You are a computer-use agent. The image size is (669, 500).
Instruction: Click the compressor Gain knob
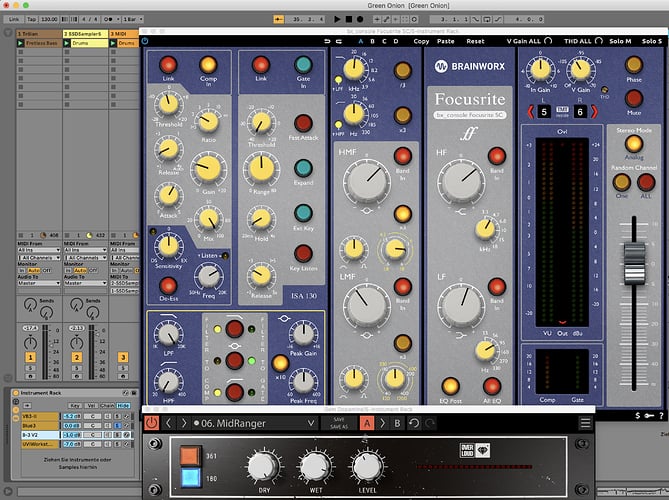pos(208,168)
